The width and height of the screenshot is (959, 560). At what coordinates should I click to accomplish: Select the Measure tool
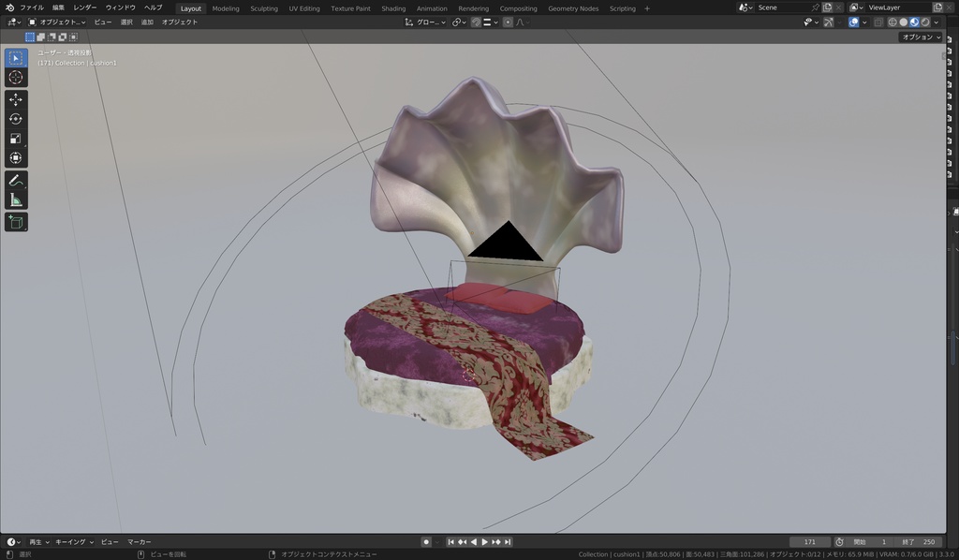tap(16, 199)
